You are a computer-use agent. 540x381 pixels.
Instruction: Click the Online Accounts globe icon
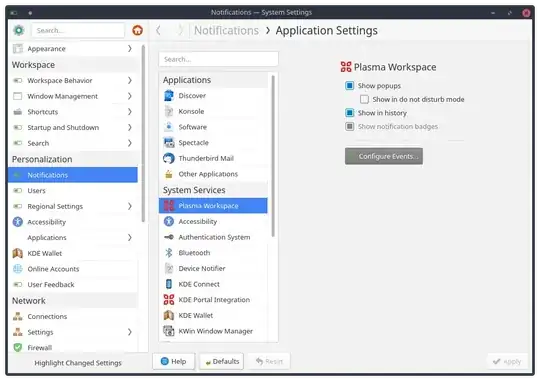(x=18, y=269)
